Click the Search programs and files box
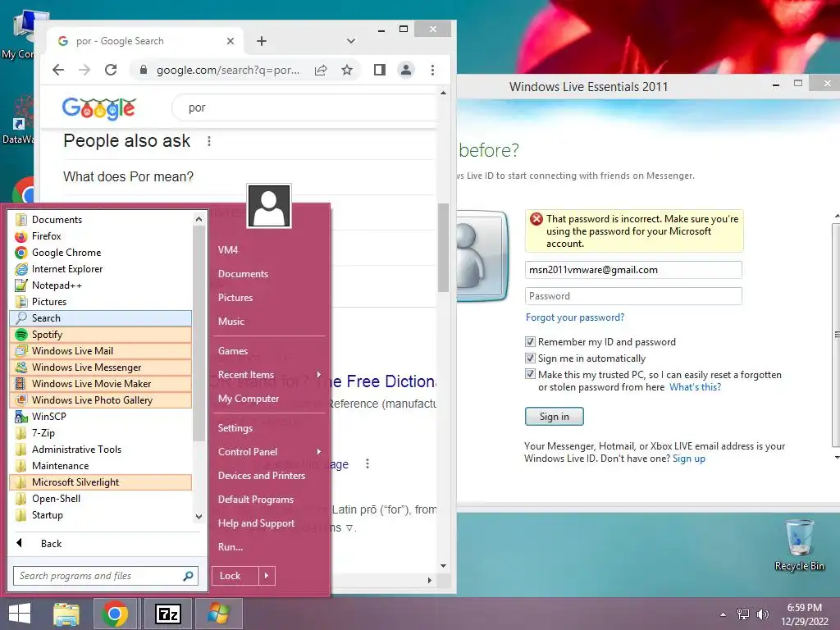The width and height of the screenshot is (840, 630). tap(106, 576)
